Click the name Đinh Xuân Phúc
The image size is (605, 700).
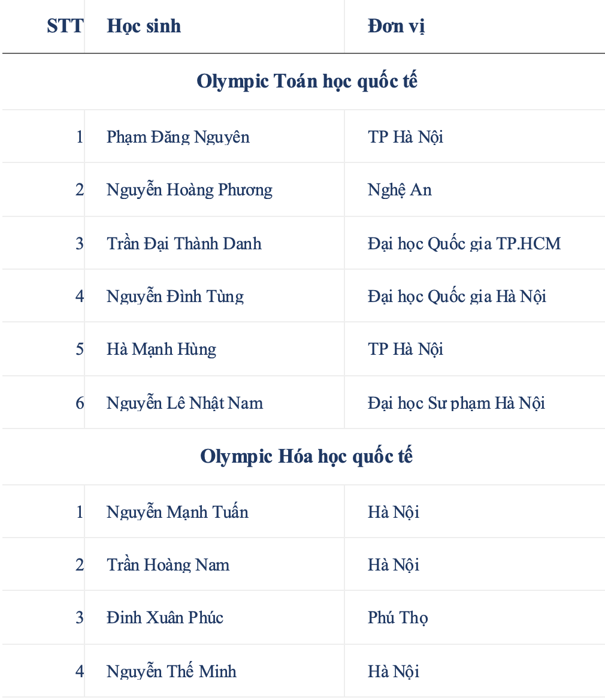click(165, 617)
